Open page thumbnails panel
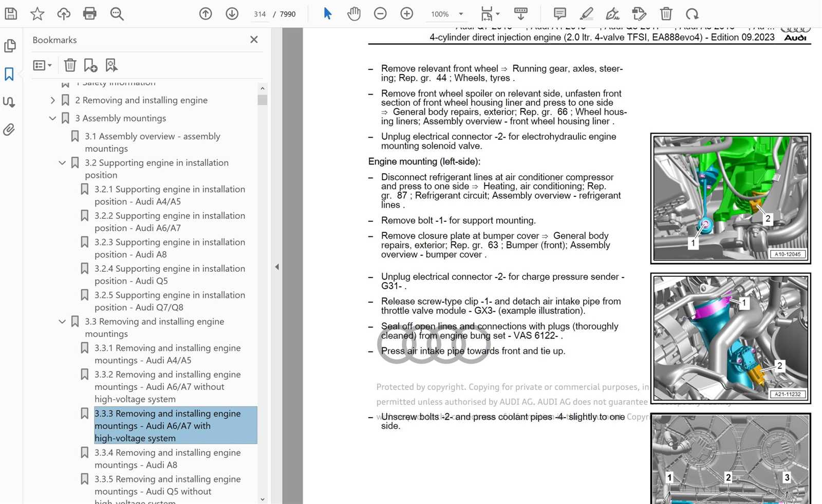The image size is (822, 504). pyautogui.click(x=10, y=46)
